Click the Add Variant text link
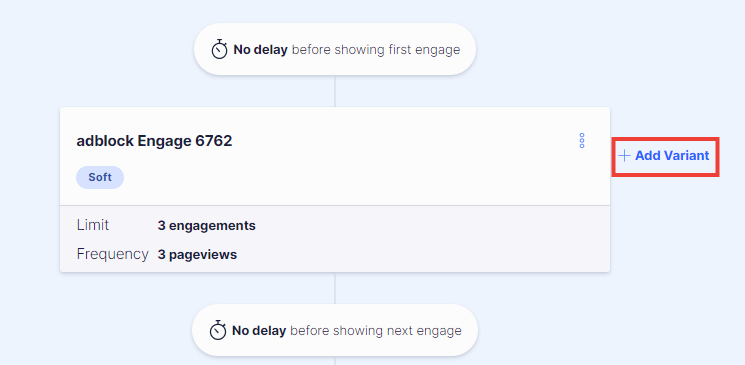Image resolution: width=745 pixels, height=365 pixels. pyautogui.click(x=672, y=155)
